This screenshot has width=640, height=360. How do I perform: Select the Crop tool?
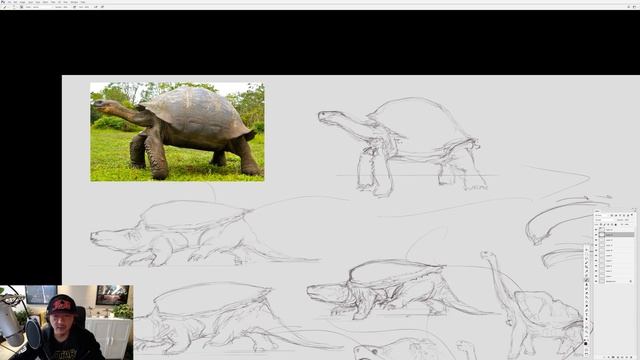[587, 267]
